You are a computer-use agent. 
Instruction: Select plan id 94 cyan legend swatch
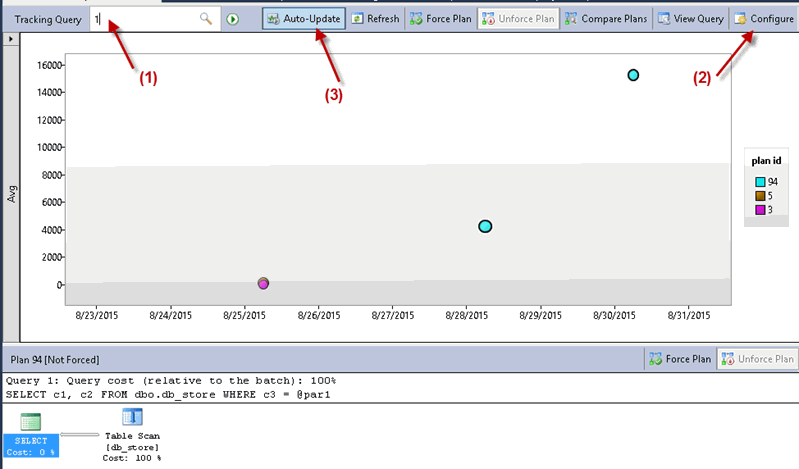[x=760, y=182]
